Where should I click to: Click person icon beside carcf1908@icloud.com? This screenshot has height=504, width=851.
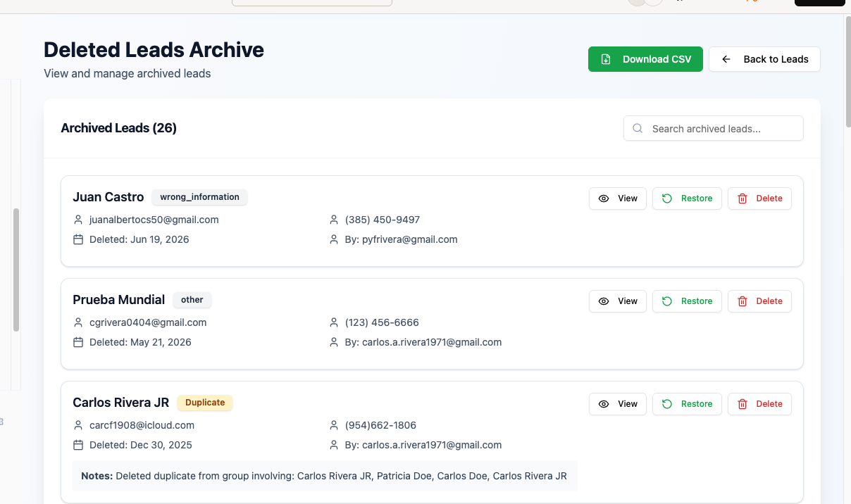(x=78, y=425)
